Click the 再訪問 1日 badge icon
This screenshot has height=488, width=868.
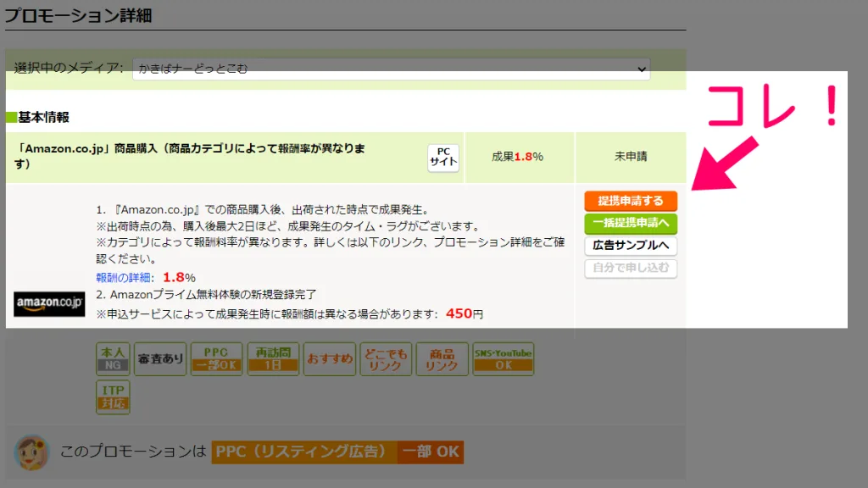272,358
